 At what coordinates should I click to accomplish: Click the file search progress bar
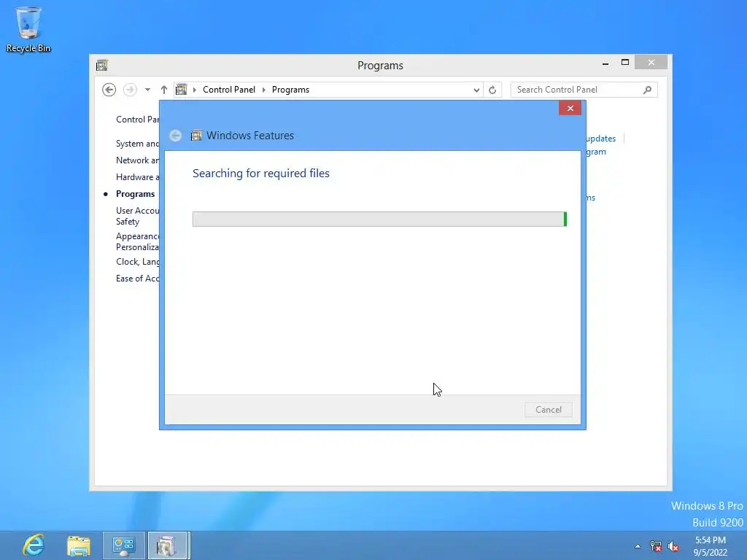379,219
